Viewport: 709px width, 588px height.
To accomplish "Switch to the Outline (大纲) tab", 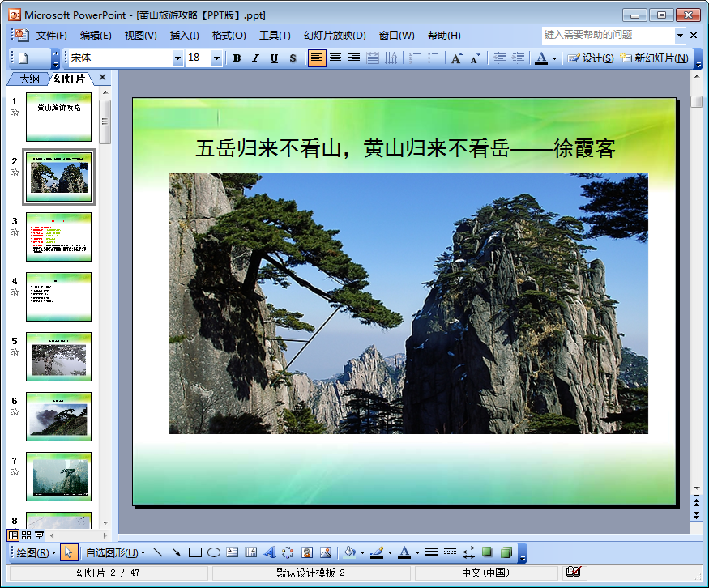I will pyautogui.click(x=29, y=79).
